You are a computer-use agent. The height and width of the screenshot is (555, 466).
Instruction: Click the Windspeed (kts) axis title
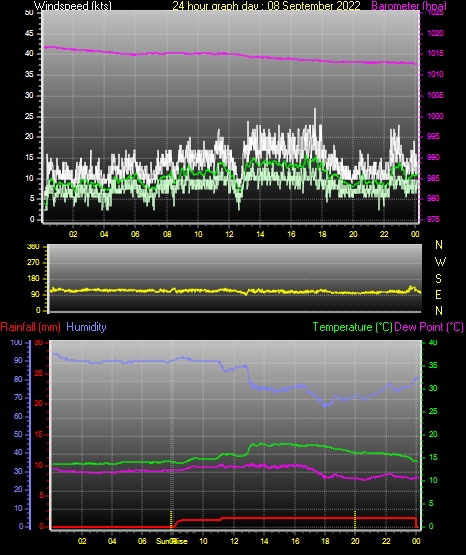(73, 6)
